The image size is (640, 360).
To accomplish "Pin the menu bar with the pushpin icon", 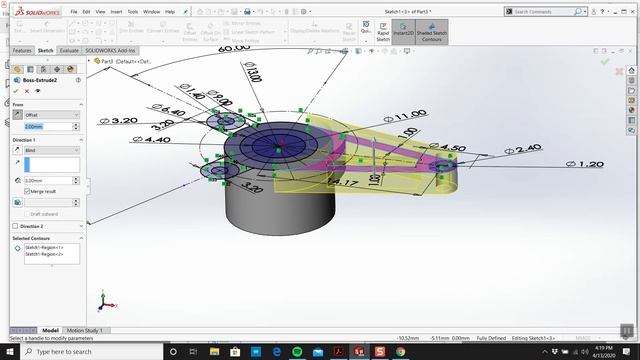I will [x=185, y=12].
